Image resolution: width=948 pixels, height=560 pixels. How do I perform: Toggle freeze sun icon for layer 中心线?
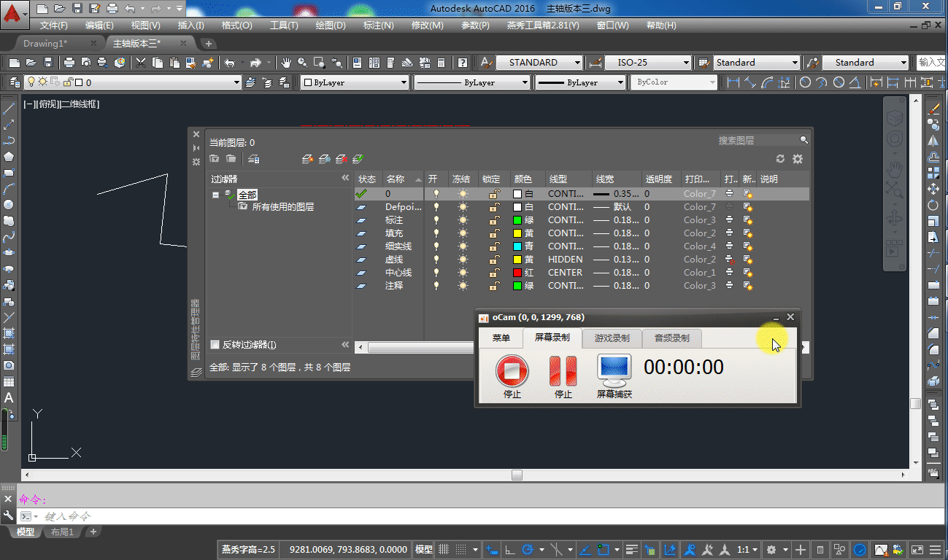463,273
